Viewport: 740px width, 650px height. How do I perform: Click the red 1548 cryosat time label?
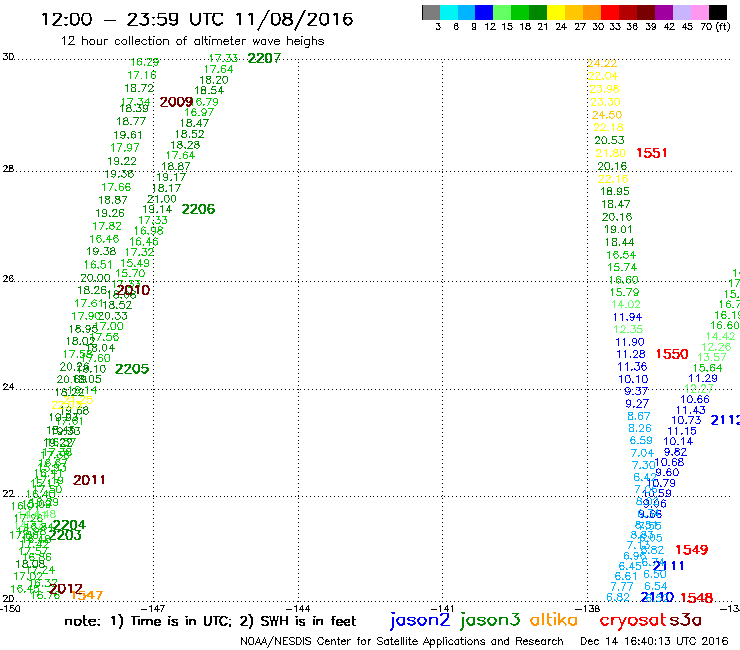pos(697,598)
